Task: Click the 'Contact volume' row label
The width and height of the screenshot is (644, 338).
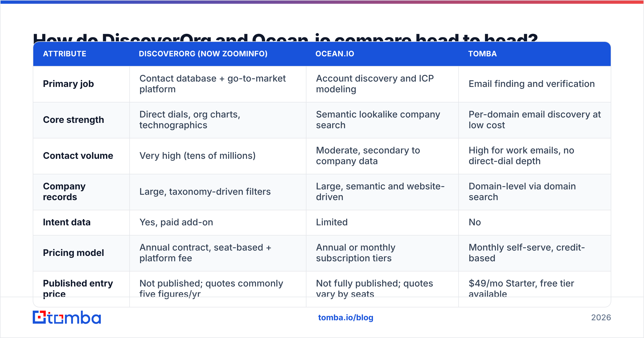Action: pyautogui.click(x=78, y=156)
